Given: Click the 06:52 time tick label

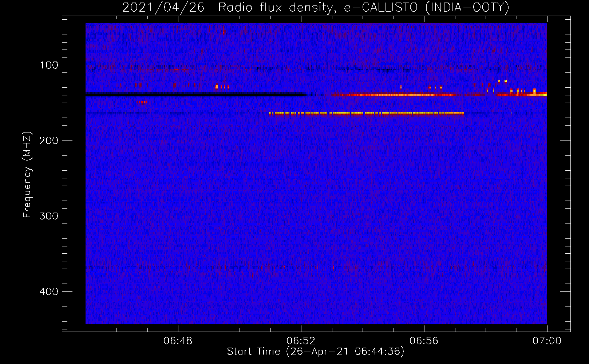Looking at the screenshot, I should pos(301,341).
